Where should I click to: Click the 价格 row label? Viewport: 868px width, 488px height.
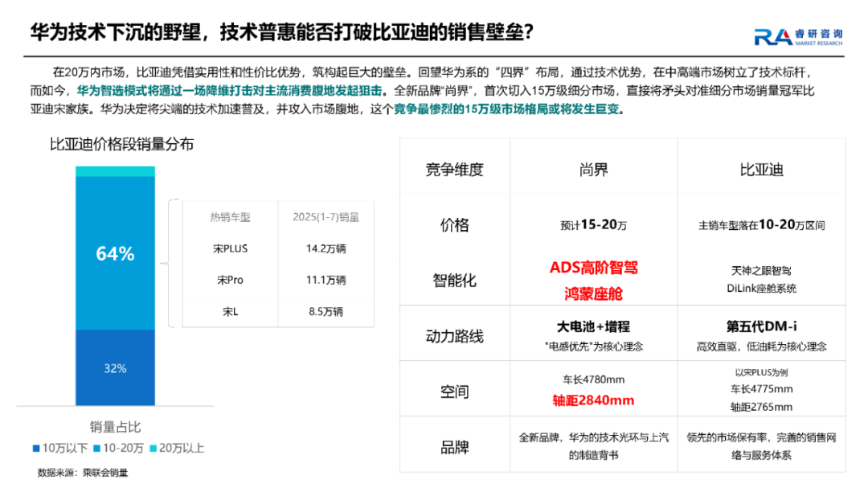tap(454, 225)
